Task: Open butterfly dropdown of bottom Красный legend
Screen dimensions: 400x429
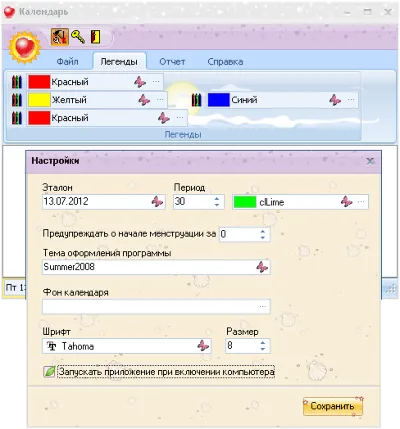Action: (164, 118)
